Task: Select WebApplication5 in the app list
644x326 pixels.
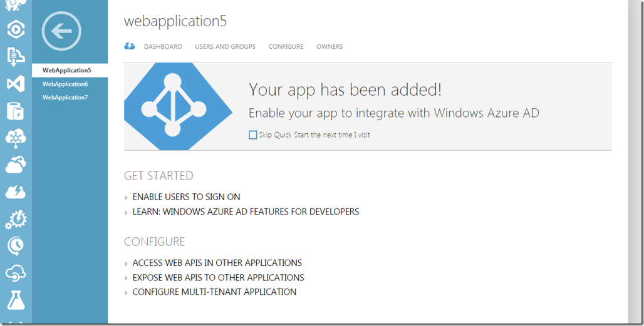Action: click(70, 70)
